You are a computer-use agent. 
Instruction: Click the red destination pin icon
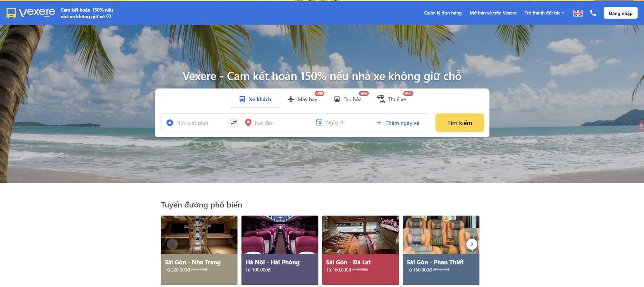point(248,123)
